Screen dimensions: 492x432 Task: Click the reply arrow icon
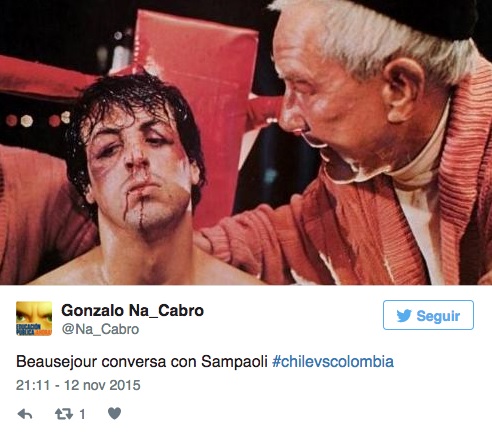(25, 414)
